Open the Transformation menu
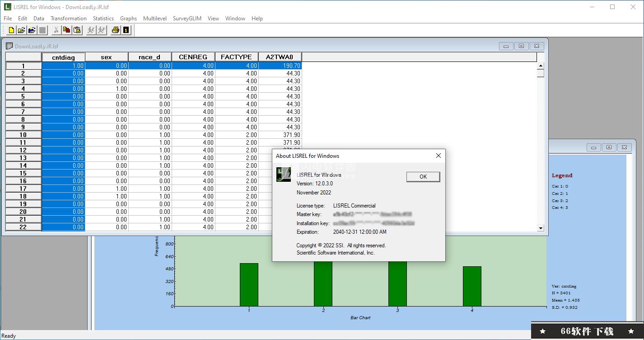 [69, 19]
